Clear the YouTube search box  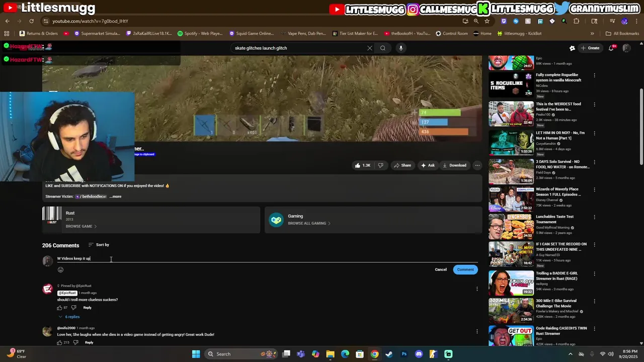tap(370, 48)
